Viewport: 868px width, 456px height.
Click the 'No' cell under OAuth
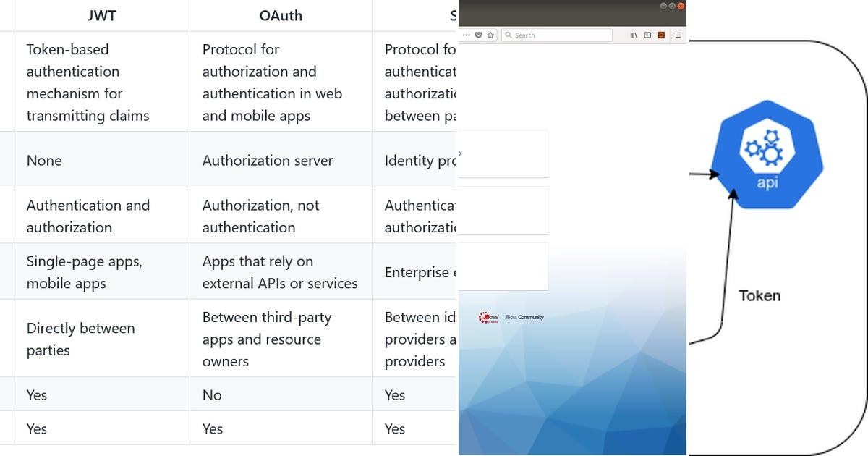[212, 394]
